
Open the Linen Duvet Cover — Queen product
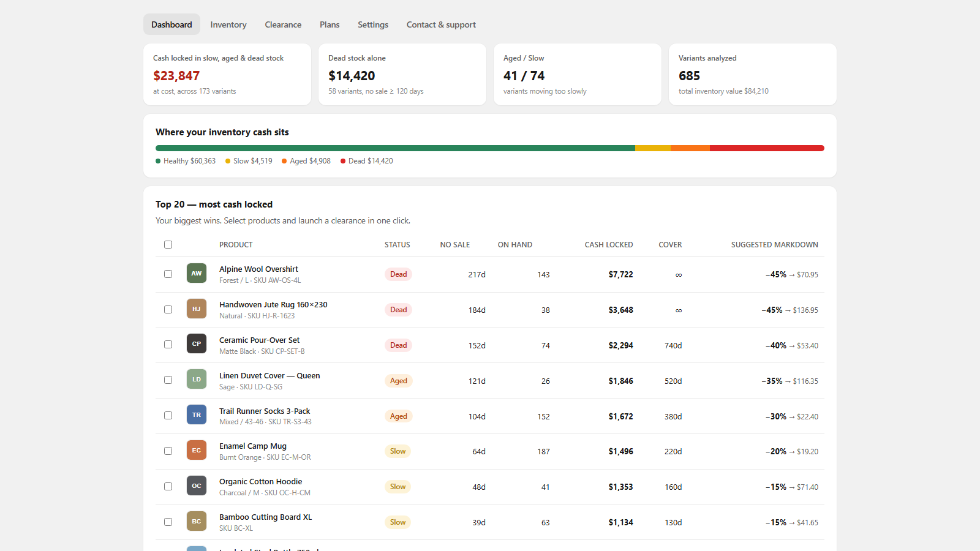269,376
